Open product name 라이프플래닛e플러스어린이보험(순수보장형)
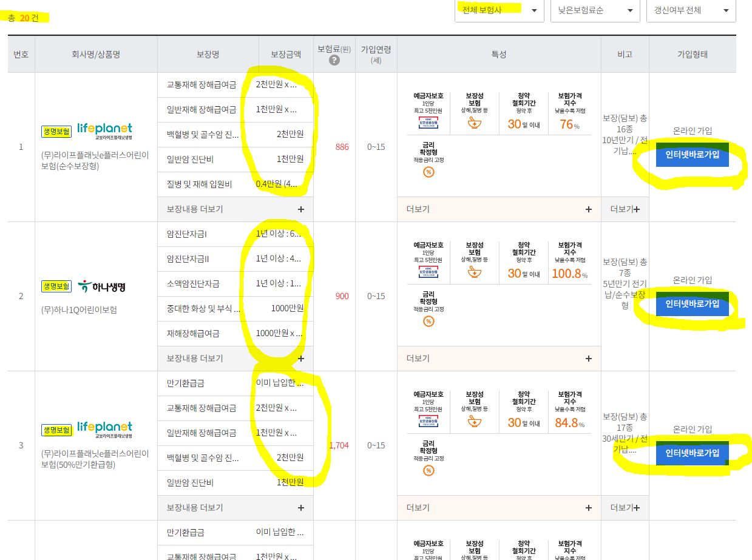The image size is (752, 560). [x=95, y=160]
